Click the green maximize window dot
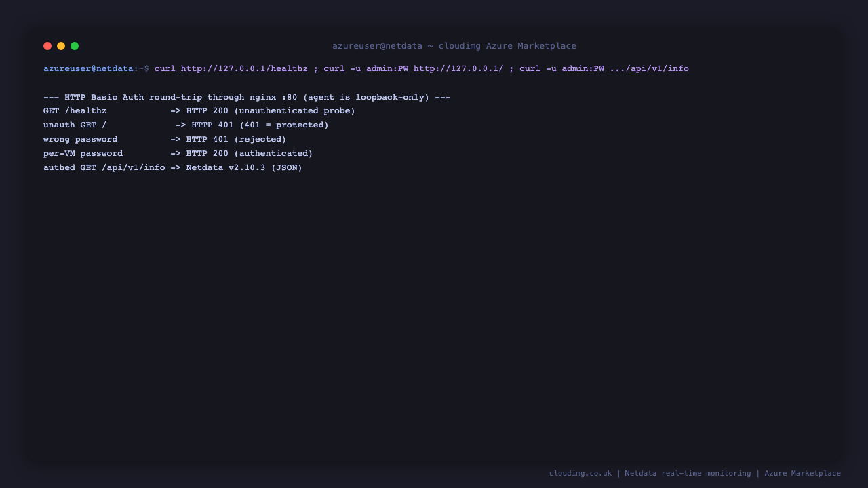This screenshot has height=488, width=868. 75,46
